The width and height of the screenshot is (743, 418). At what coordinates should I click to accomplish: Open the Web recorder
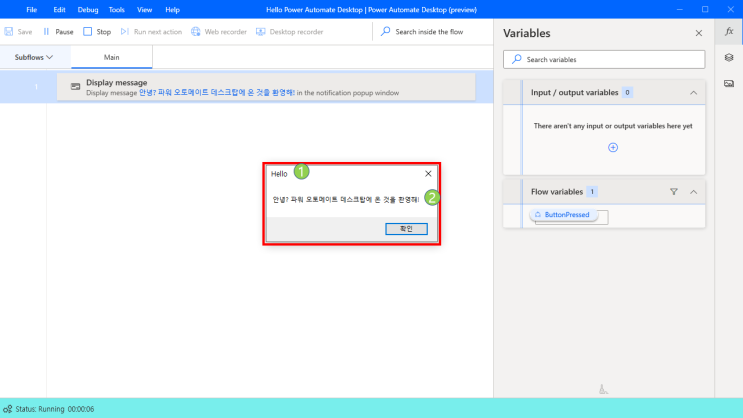(x=219, y=32)
